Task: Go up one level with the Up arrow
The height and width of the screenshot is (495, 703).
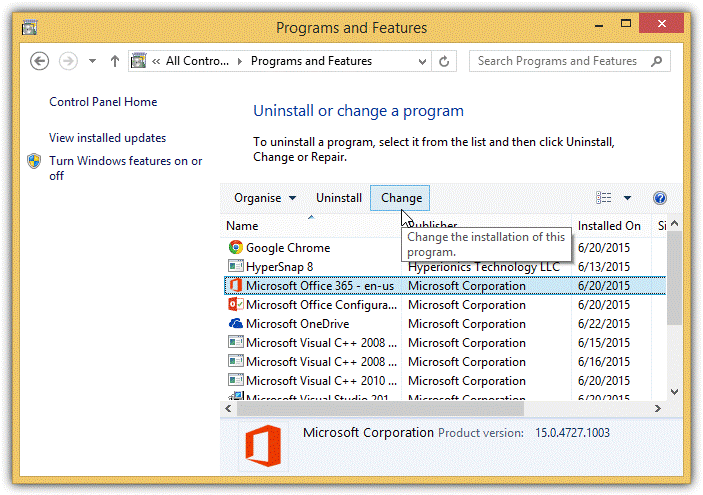Action: click(x=115, y=61)
